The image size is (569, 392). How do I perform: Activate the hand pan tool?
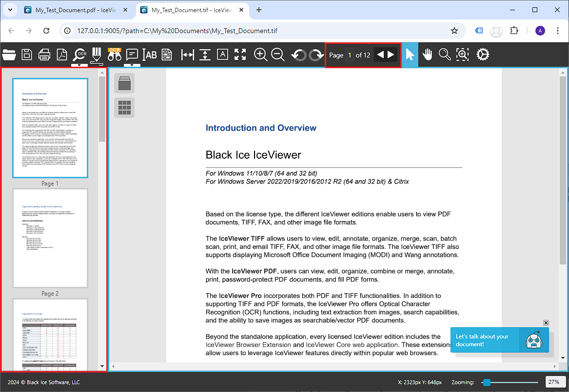coord(428,55)
